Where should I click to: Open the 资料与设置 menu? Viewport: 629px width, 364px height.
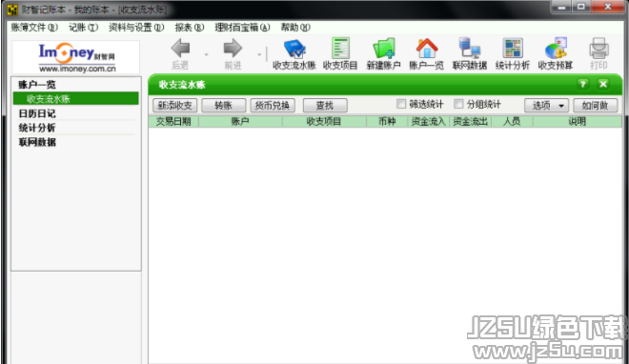pos(136,28)
